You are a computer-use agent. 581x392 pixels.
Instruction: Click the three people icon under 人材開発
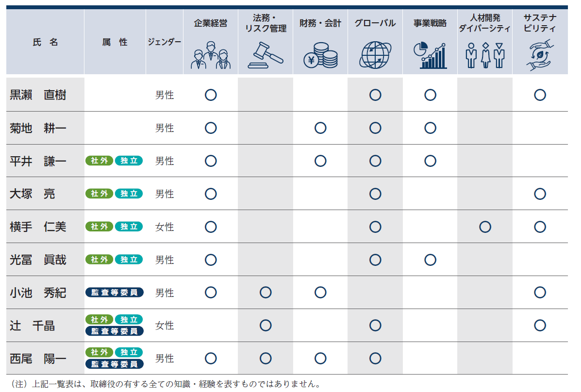point(485,56)
